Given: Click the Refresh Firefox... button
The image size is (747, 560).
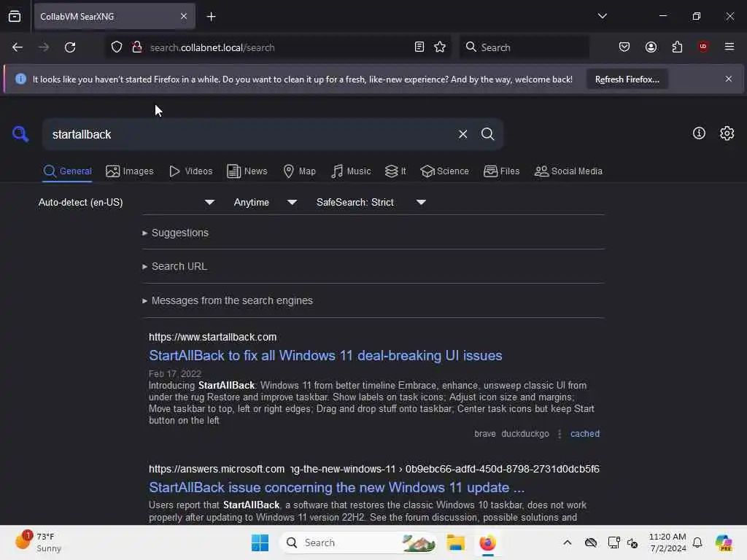Looking at the screenshot, I should [x=627, y=79].
